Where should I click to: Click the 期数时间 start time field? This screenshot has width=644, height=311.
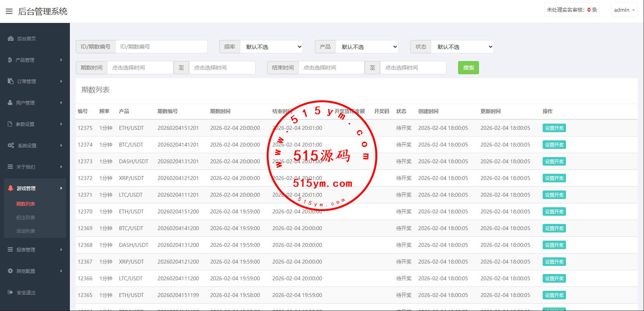coord(140,68)
